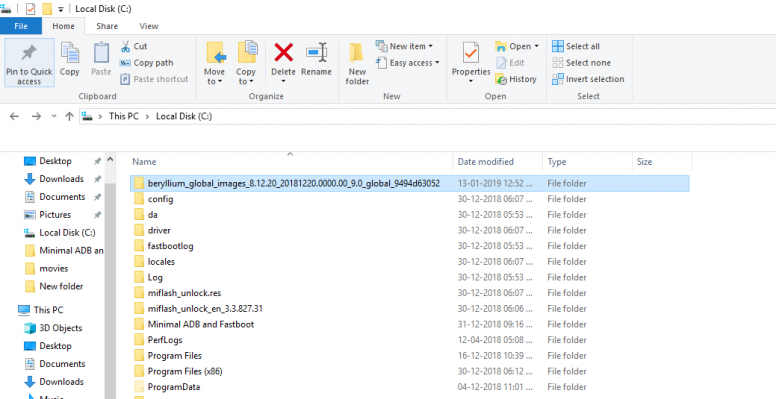This screenshot has width=776, height=399.
Task: Click Pin to Quick access icon
Action: click(29, 63)
